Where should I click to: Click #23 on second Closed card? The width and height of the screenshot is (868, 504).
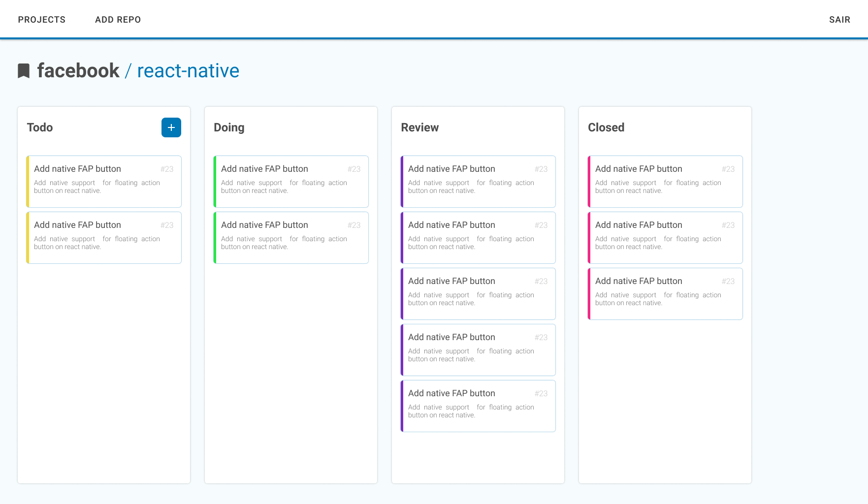pos(728,225)
